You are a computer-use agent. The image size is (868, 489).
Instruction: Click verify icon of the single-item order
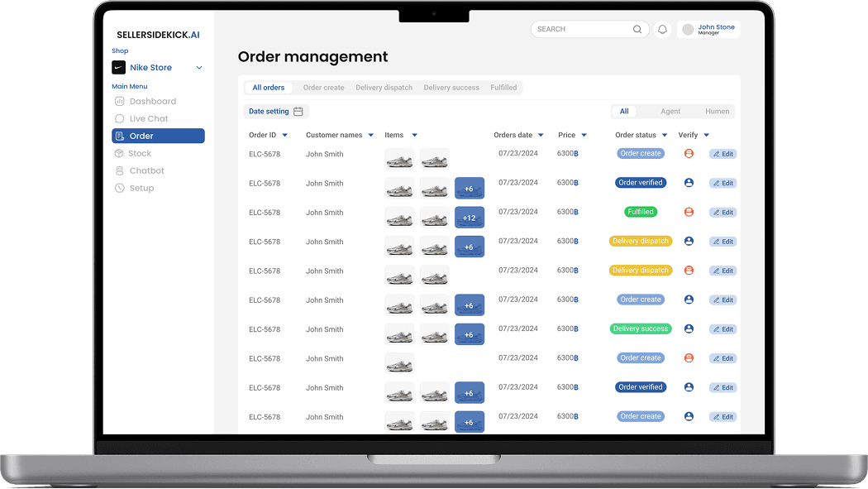click(689, 357)
